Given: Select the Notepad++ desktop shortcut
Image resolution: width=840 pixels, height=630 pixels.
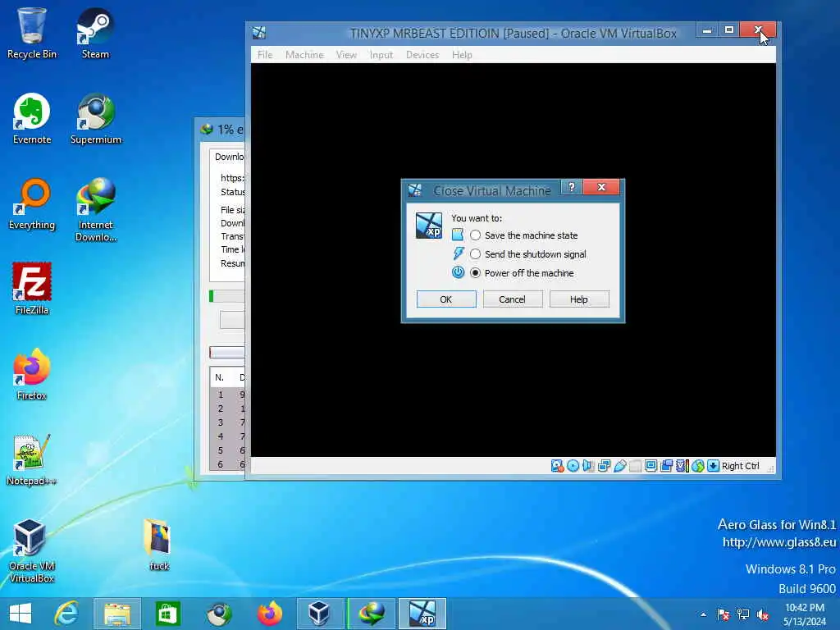Looking at the screenshot, I should pos(32,459).
